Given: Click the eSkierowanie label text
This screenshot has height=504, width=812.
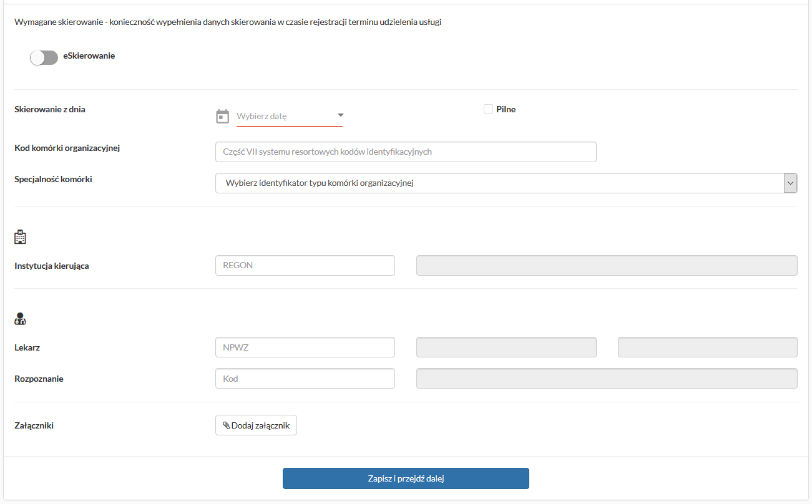Looking at the screenshot, I should [x=89, y=56].
